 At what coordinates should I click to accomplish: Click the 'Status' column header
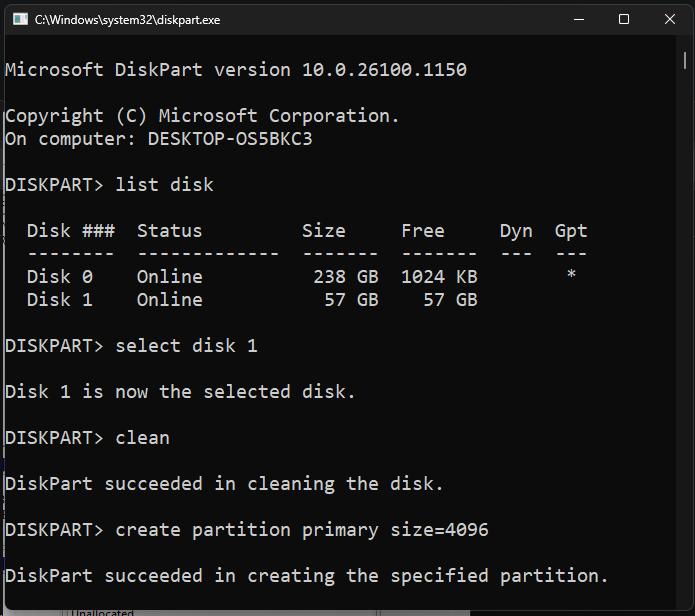pyautogui.click(x=169, y=231)
